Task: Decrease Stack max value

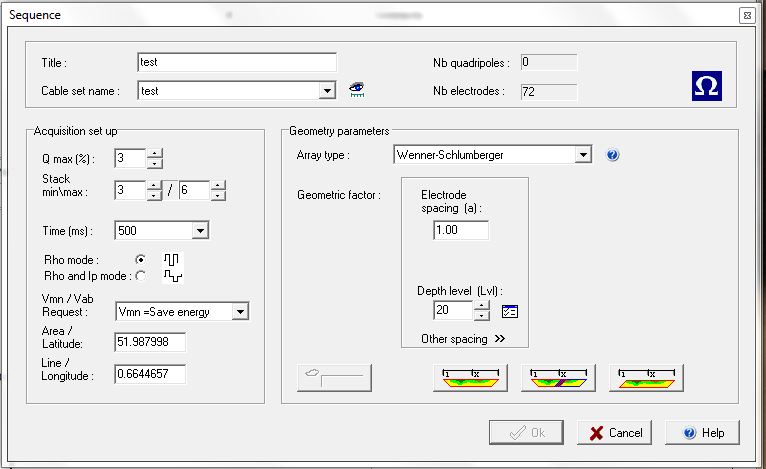Action: (218, 195)
